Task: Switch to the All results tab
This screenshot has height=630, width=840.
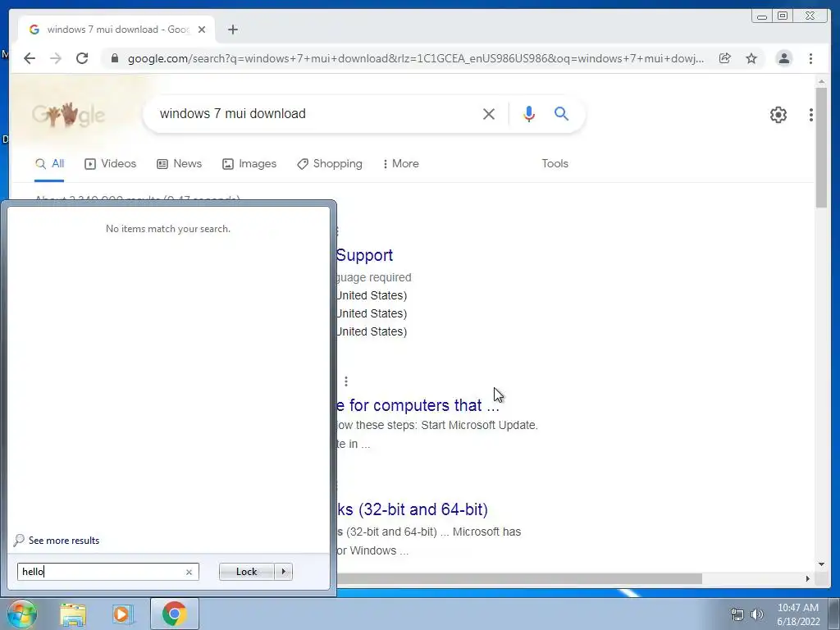Action: [50, 163]
